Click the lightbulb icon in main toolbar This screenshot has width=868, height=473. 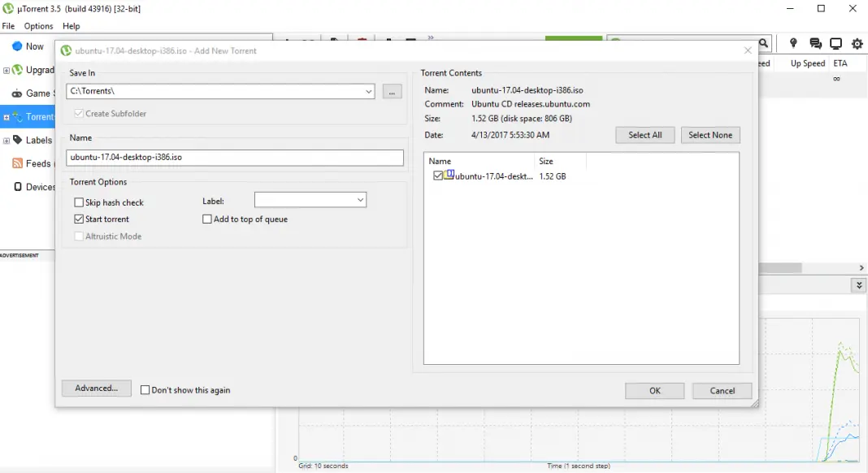[793, 43]
